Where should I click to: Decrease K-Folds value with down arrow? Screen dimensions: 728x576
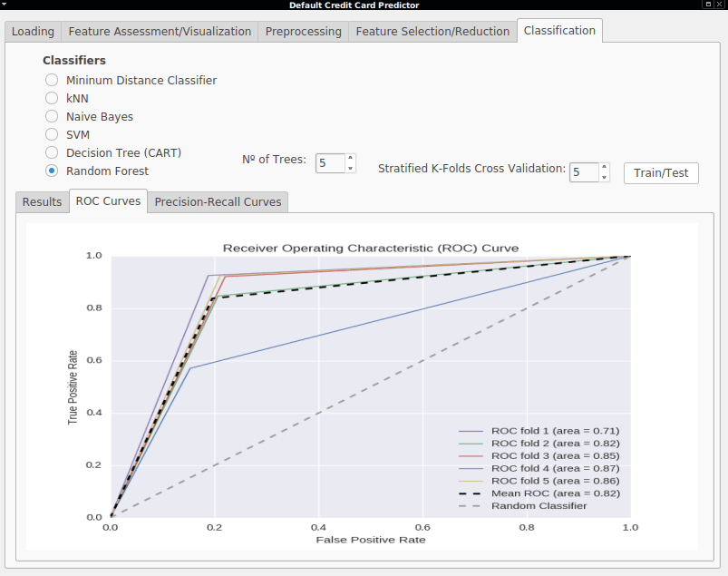[x=604, y=178]
